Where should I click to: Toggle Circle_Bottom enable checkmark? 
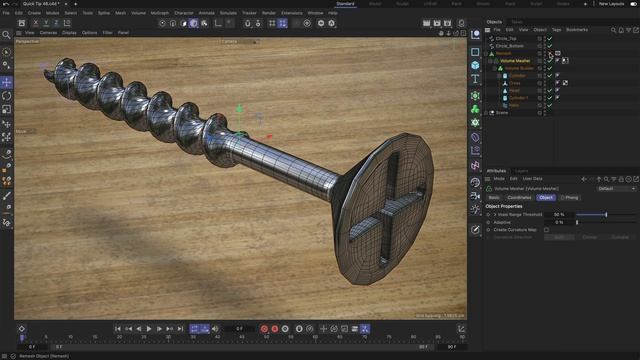(x=549, y=46)
